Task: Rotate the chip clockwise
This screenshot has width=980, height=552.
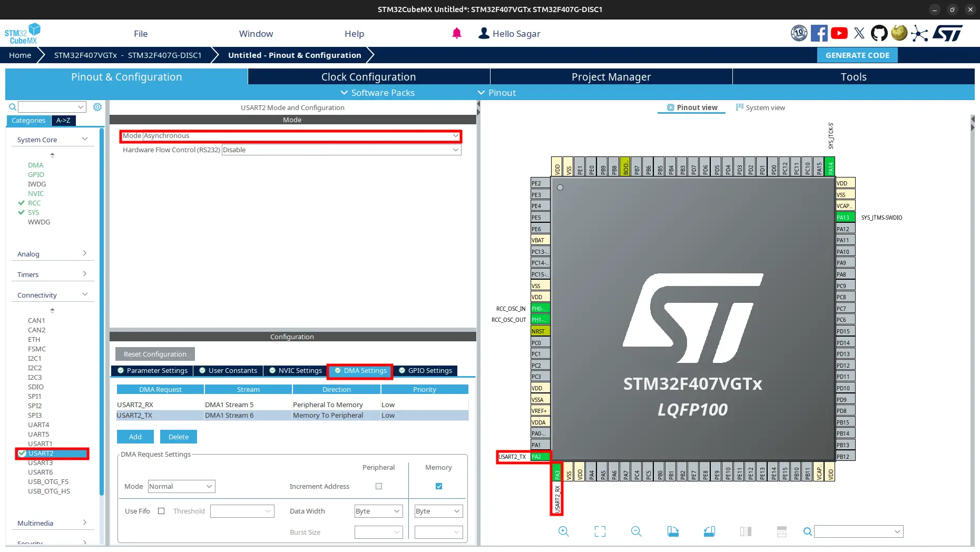Action: [x=673, y=531]
